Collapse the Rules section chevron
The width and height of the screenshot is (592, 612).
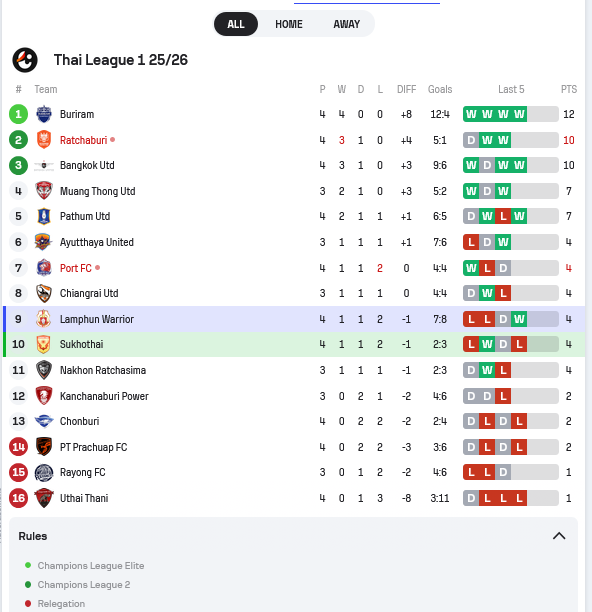pyautogui.click(x=559, y=536)
